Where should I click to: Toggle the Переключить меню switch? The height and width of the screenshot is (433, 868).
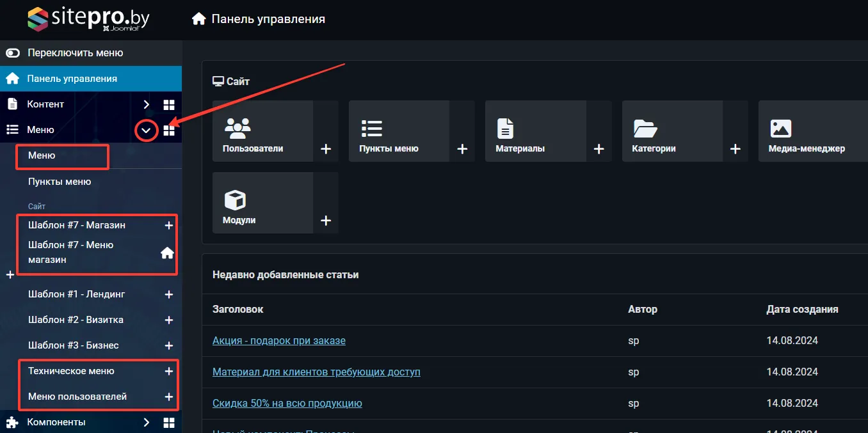pos(13,53)
